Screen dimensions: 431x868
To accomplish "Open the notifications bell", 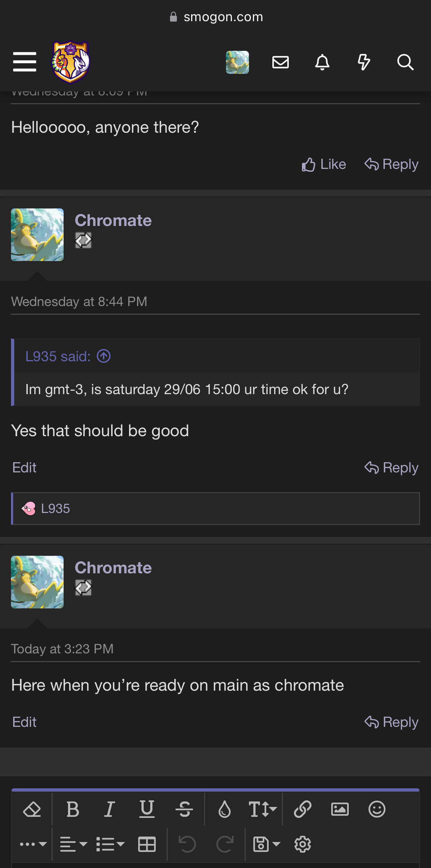I will (322, 62).
